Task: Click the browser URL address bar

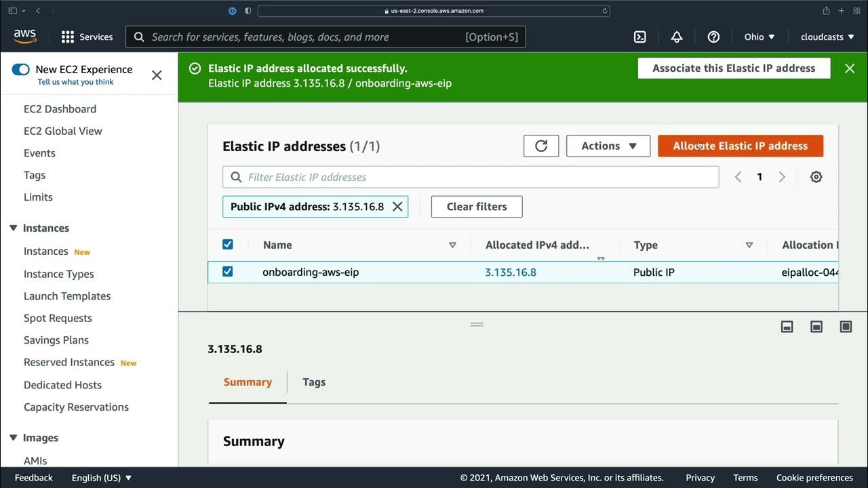Action: click(x=434, y=11)
